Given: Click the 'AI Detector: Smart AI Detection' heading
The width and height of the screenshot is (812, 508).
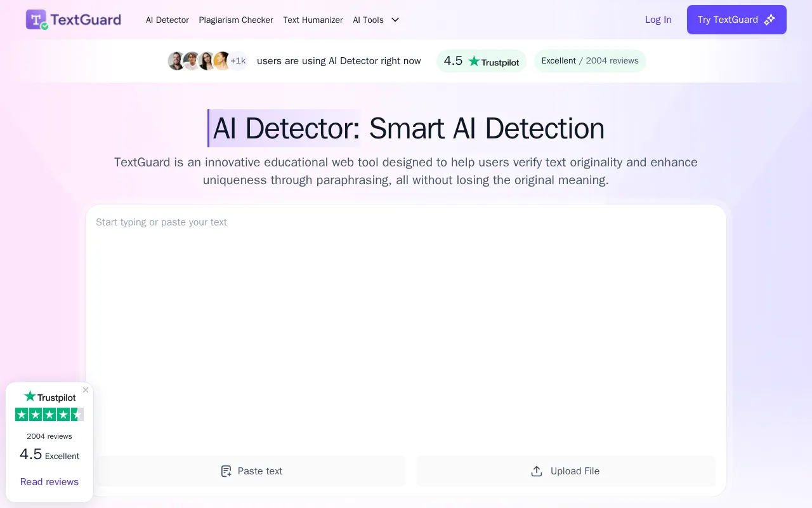Looking at the screenshot, I should 406,128.
